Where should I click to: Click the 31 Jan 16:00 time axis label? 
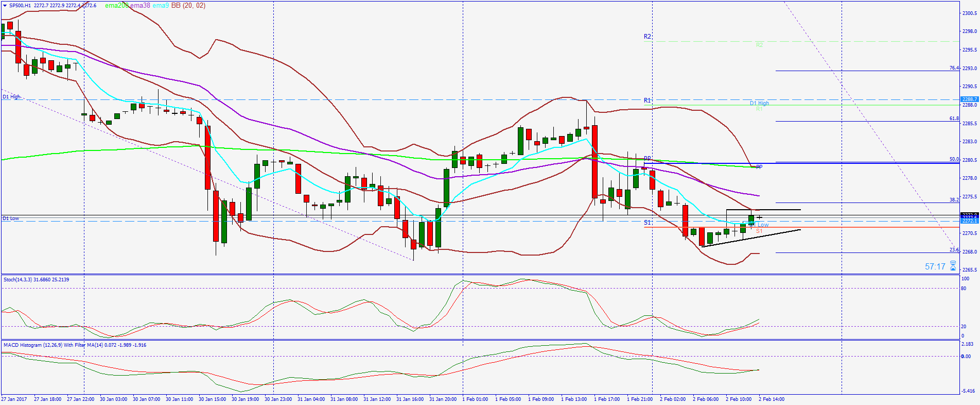coord(410,399)
